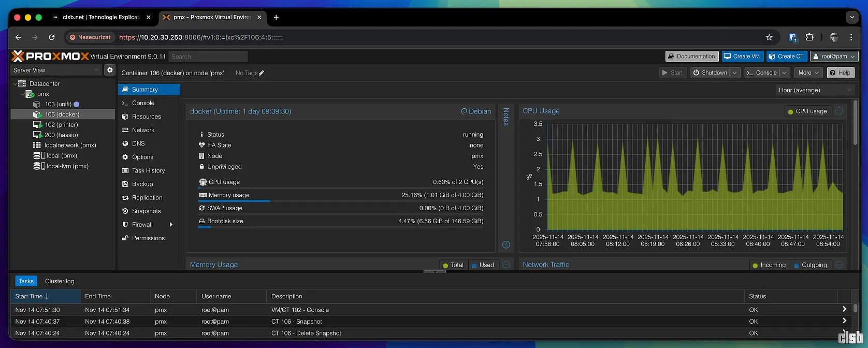Click the edit tags pencil icon
The height and width of the screenshot is (348, 868).
(x=262, y=73)
